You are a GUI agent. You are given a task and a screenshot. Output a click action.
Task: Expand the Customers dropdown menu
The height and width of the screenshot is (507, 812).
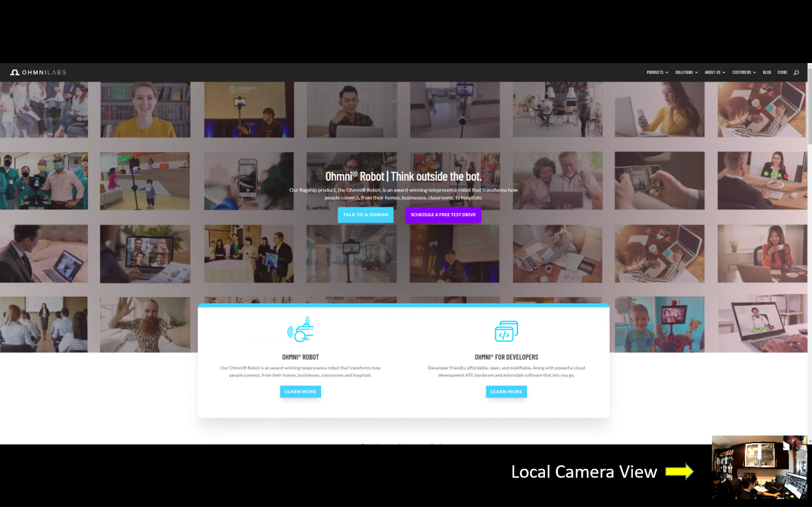click(744, 72)
